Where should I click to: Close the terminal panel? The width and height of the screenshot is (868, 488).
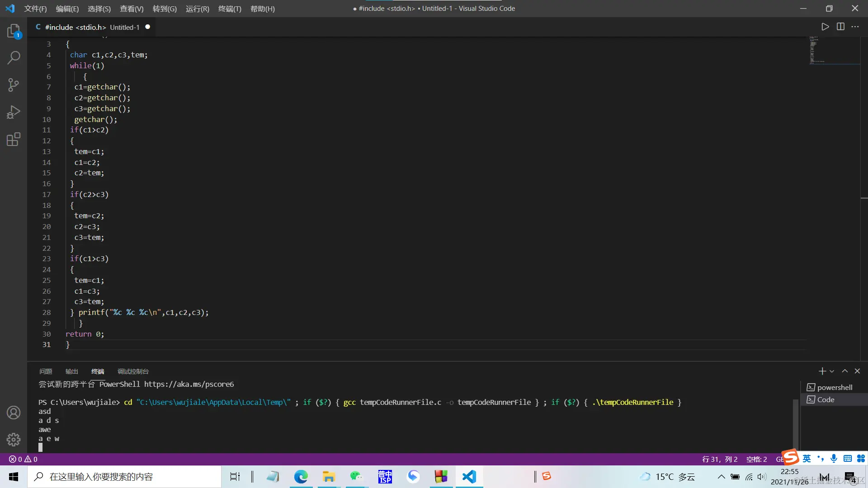pyautogui.click(x=857, y=371)
